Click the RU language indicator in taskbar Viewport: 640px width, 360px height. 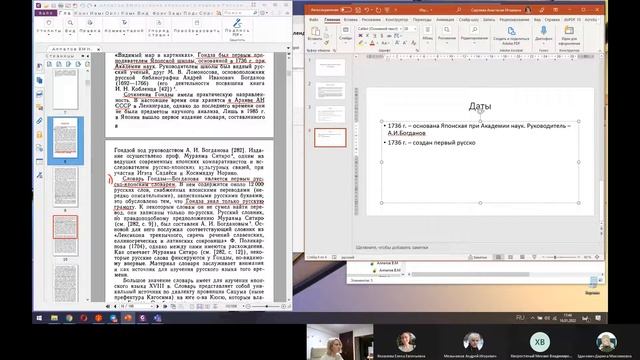coord(520,318)
